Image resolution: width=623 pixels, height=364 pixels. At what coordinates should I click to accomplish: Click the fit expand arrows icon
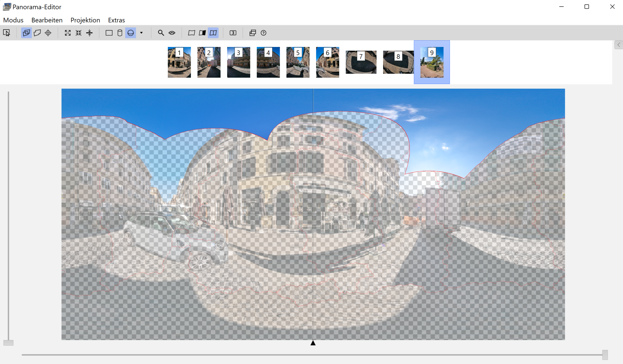point(68,33)
